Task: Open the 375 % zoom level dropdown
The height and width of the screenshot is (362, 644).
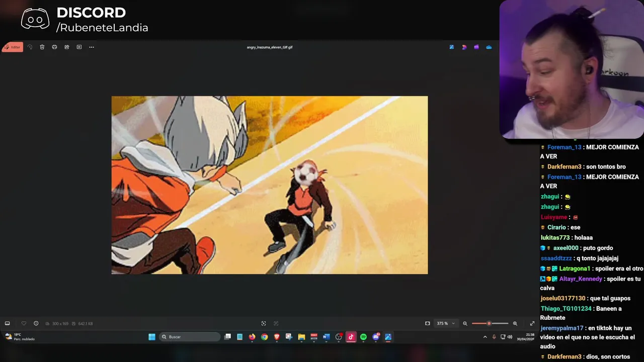Action: [446, 323]
